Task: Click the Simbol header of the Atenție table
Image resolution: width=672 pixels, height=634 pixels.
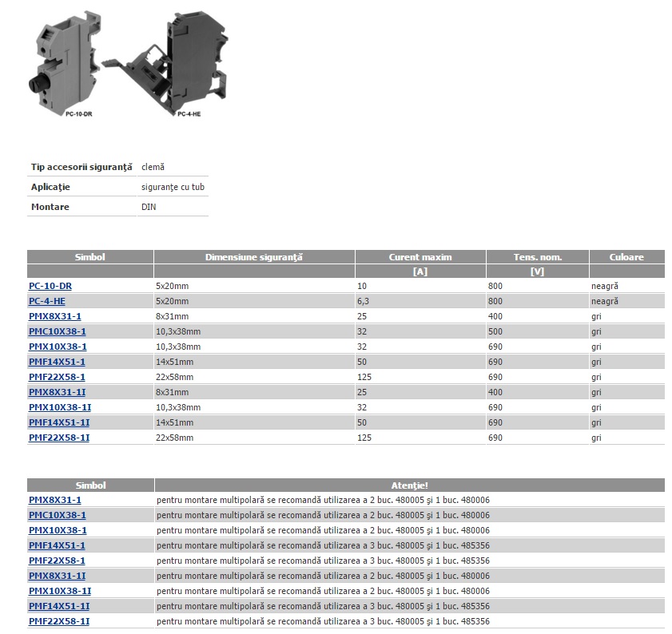Action: (x=90, y=485)
